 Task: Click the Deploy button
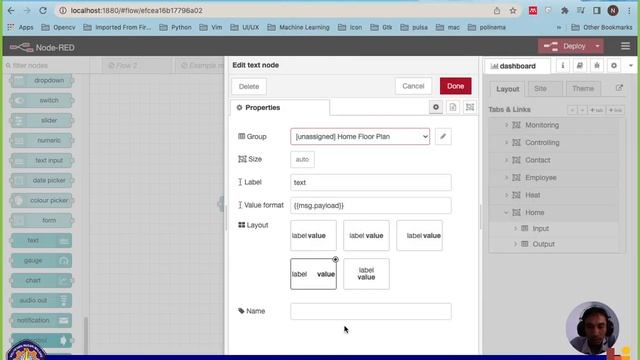coord(565,46)
